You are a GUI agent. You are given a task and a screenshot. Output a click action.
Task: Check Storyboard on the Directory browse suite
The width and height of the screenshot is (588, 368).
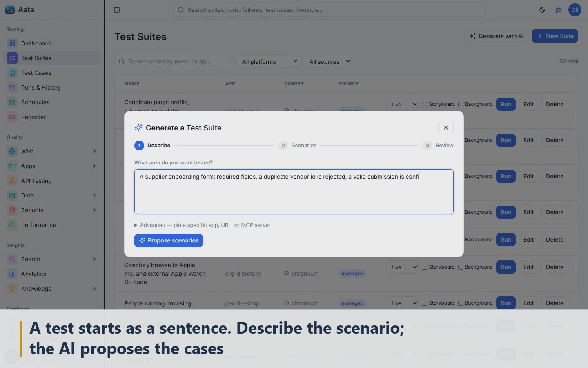tap(424, 267)
